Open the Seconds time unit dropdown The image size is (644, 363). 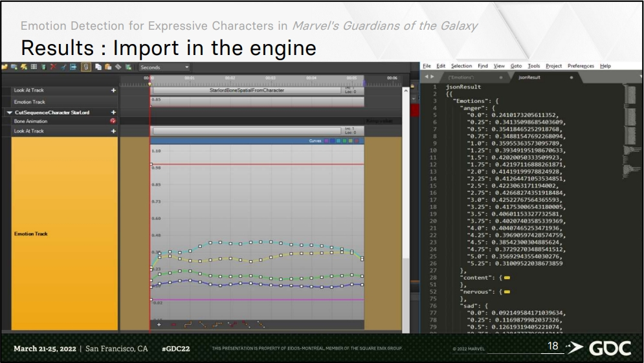pyautogui.click(x=164, y=67)
